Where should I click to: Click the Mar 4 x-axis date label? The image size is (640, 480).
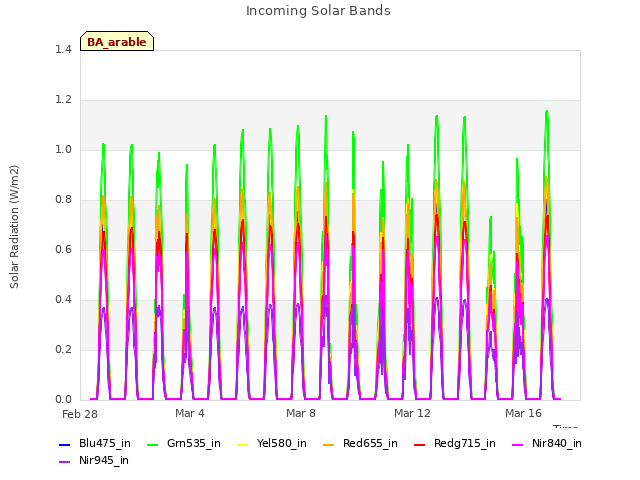point(190,413)
